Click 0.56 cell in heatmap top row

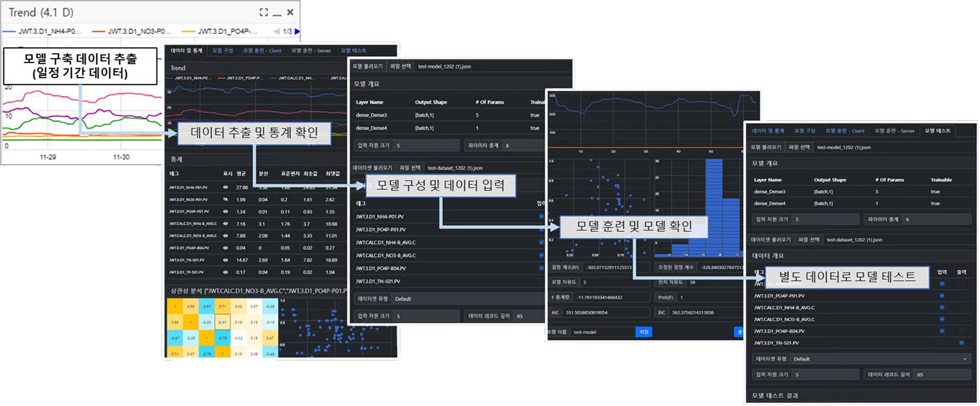point(191,306)
